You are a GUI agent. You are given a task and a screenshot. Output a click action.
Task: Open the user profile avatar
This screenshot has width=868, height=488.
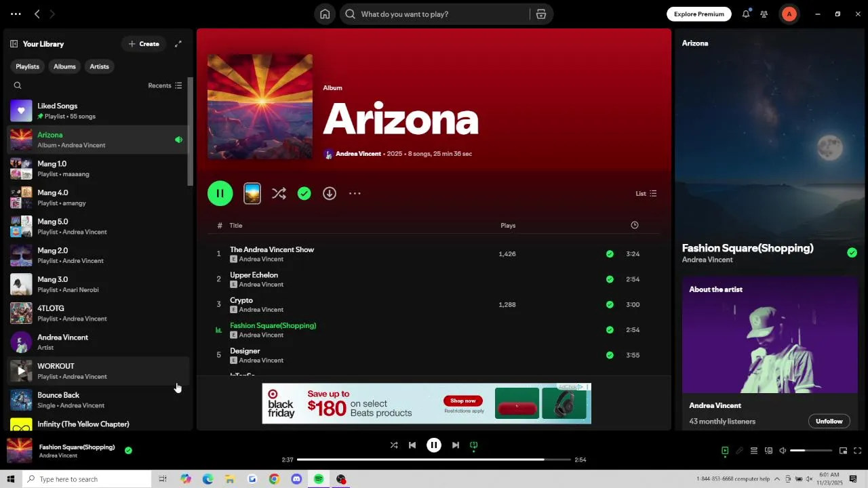tap(789, 14)
